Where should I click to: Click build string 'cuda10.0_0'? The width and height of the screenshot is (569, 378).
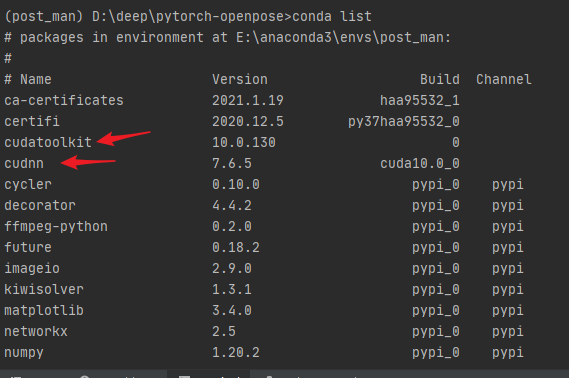point(420,164)
